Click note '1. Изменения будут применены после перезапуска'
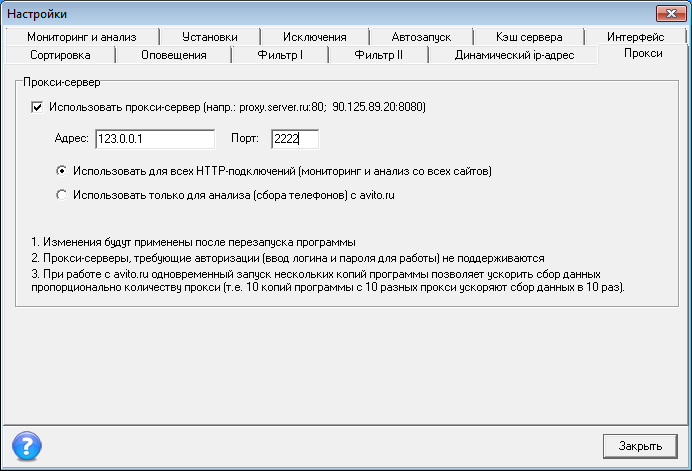Viewport: 692px width, 471px height. [x=193, y=242]
